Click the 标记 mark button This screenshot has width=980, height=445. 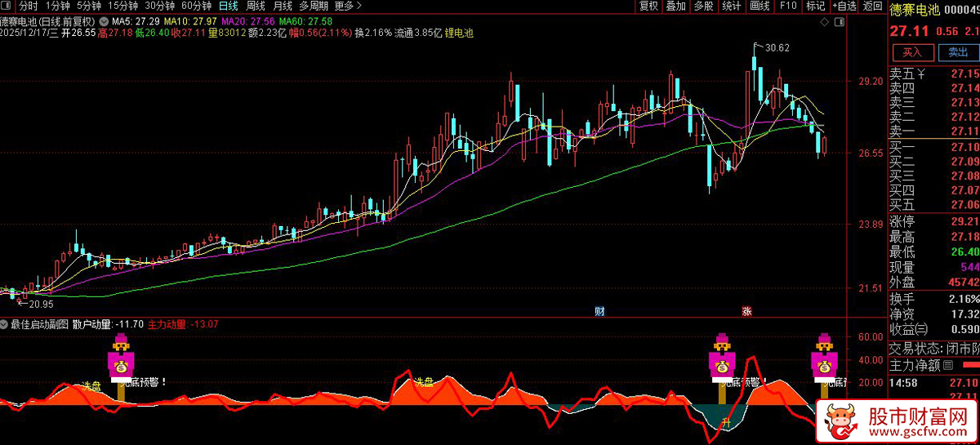(x=815, y=6)
